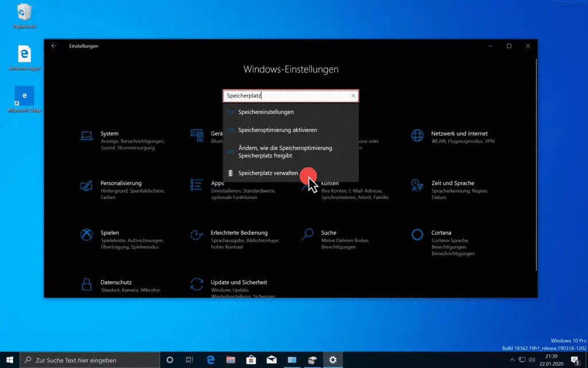The image size is (588, 368).
Task: Open the notification center icon
Action: tap(575, 360)
